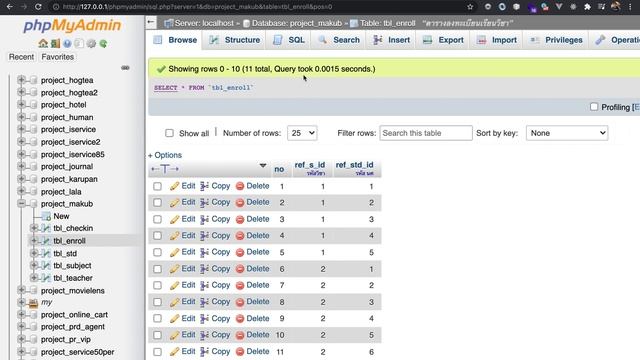Open Number of rows dropdown

pyautogui.click(x=302, y=133)
